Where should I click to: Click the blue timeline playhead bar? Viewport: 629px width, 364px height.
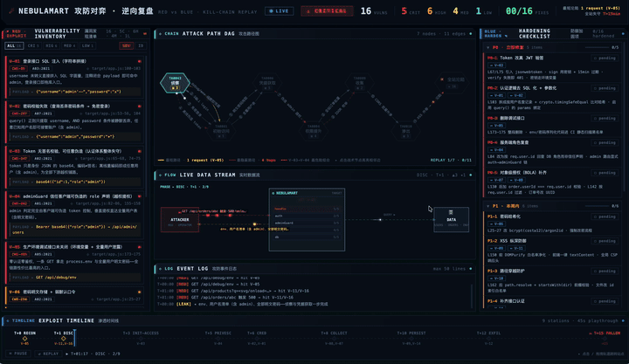[74, 338]
